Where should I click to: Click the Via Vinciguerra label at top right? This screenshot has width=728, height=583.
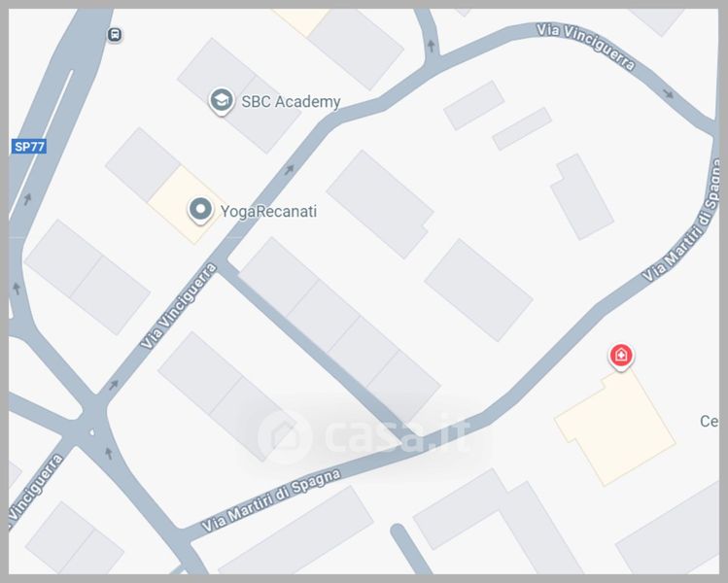585,47
